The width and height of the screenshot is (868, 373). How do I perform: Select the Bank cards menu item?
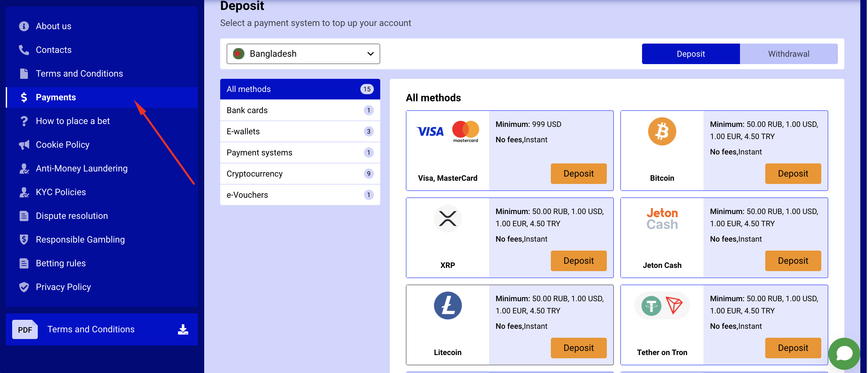tap(300, 110)
